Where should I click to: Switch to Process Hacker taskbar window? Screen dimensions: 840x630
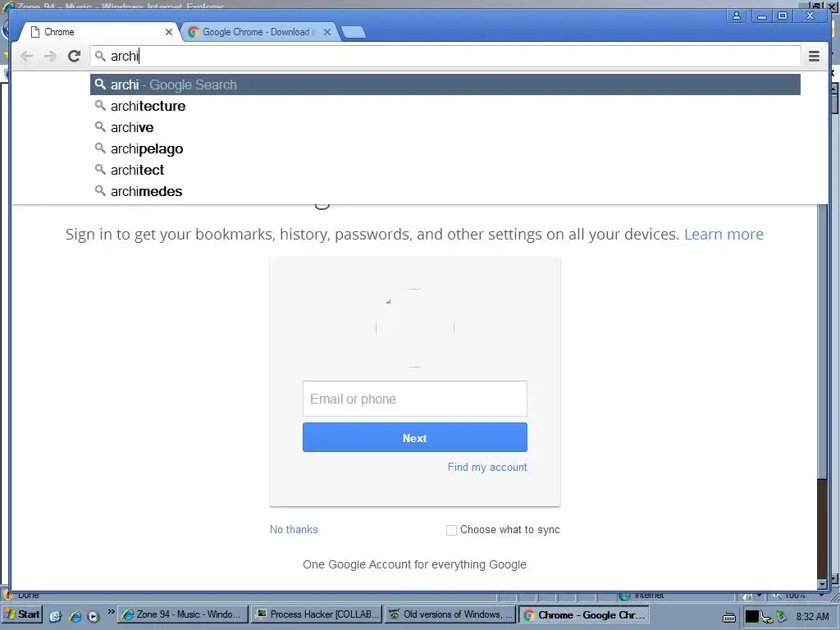pos(317,614)
